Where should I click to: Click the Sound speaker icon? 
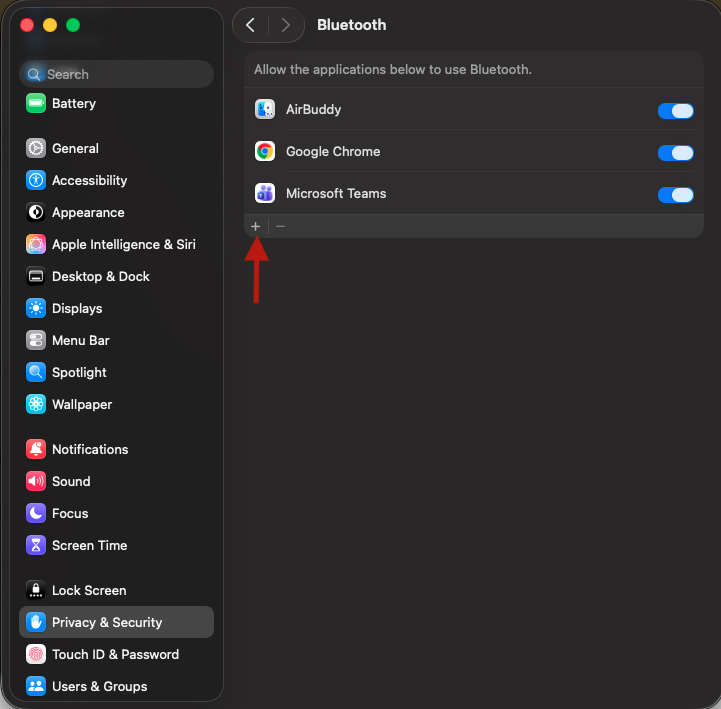(36, 481)
